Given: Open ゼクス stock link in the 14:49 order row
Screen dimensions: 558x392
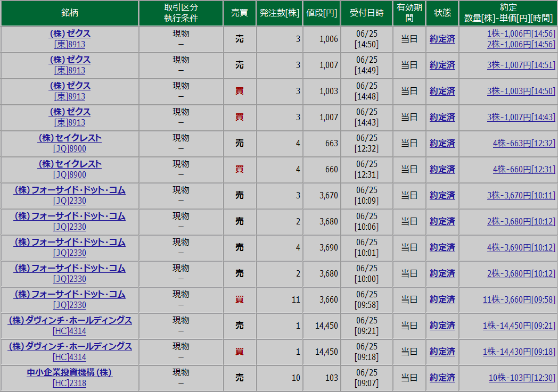Looking at the screenshot, I should [x=70, y=60].
